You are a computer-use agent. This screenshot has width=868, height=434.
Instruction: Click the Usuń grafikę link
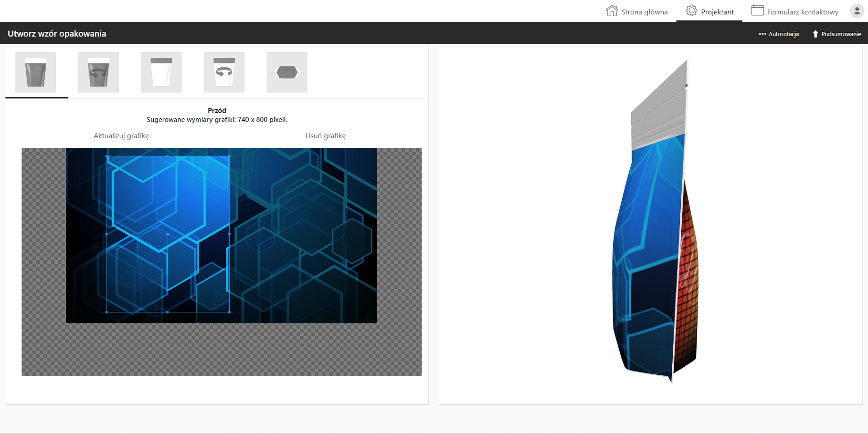pyautogui.click(x=326, y=136)
